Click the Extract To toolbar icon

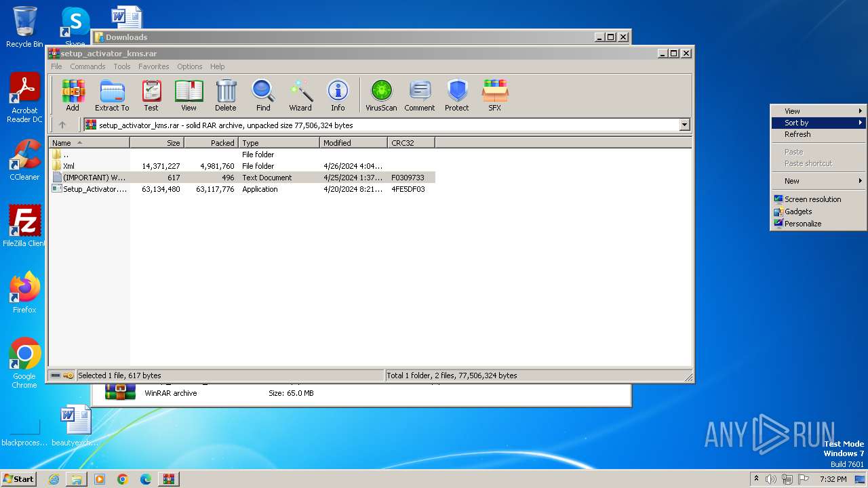point(112,95)
